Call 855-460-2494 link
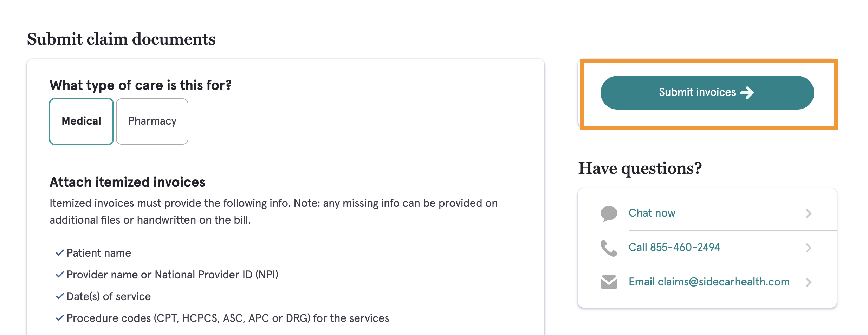Viewport: 868px width, 335px height. 674,248
